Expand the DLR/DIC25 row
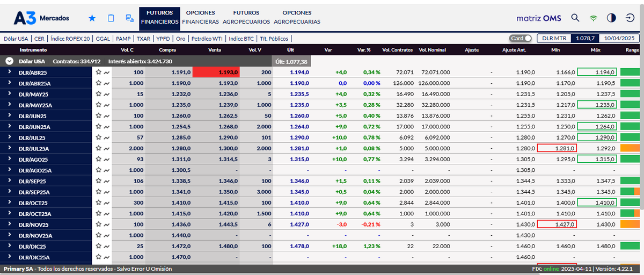The image size is (644, 275). point(9,246)
